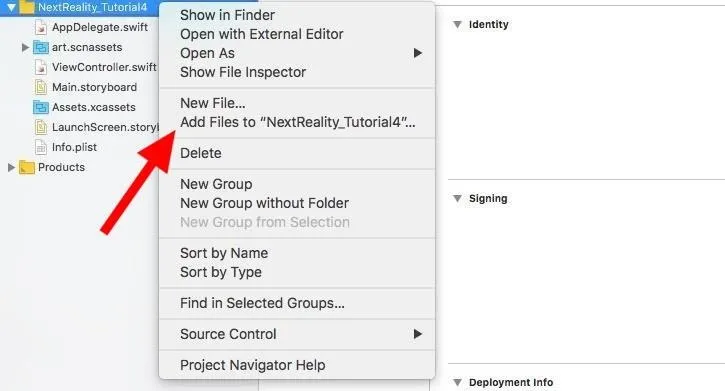Collapse the Deployment Info section
Viewport: 725px width, 391px height.
[457, 382]
